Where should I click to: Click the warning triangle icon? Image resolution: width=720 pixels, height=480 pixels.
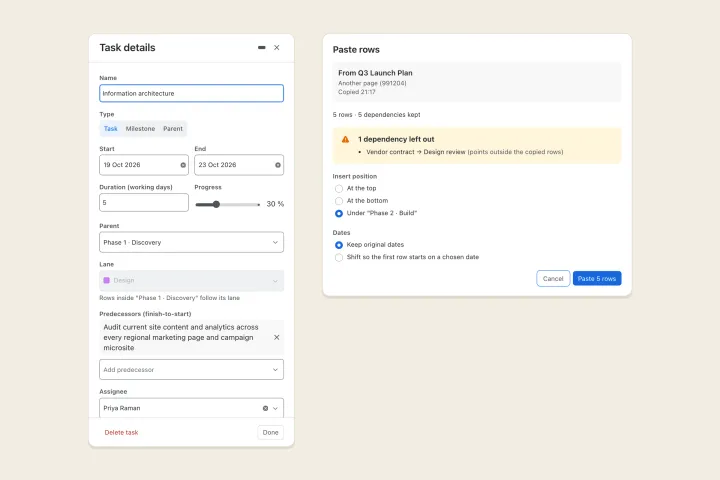click(x=345, y=139)
